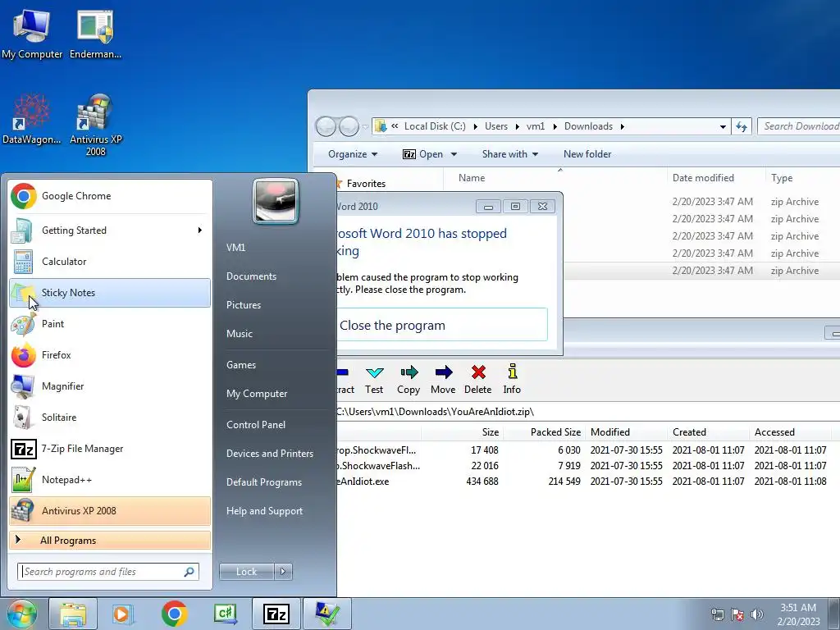This screenshot has height=630, width=840.
Task: Launch Notepad++ from Start menu
Action: pos(110,479)
